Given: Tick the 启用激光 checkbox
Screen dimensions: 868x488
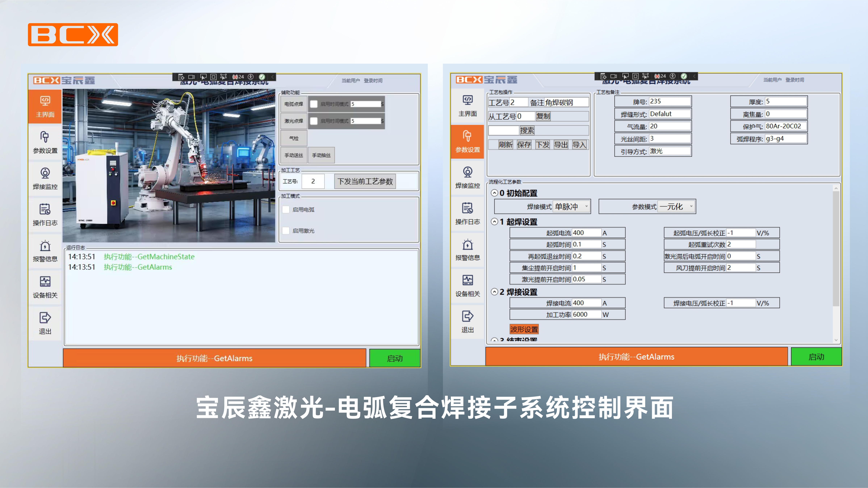Looking at the screenshot, I should click(x=286, y=231).
